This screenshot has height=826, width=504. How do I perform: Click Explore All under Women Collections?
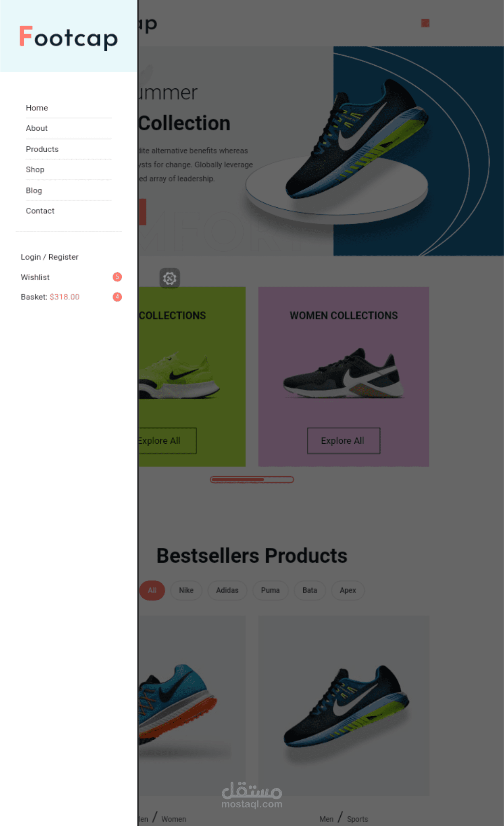344,441
